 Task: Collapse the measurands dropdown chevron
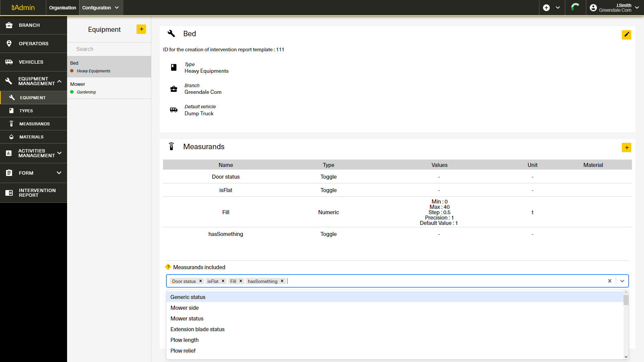pyautogui.click(x=622, y=281)
